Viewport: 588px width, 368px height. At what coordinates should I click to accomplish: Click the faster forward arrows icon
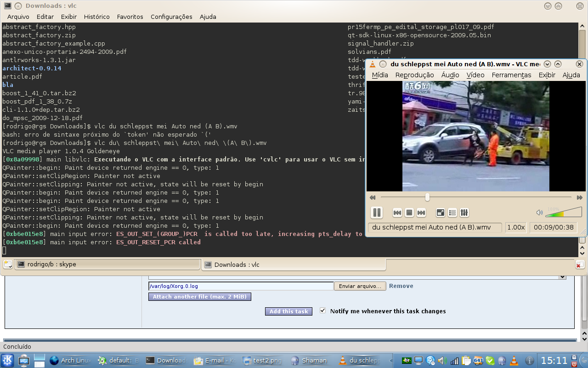coord(580,197)
